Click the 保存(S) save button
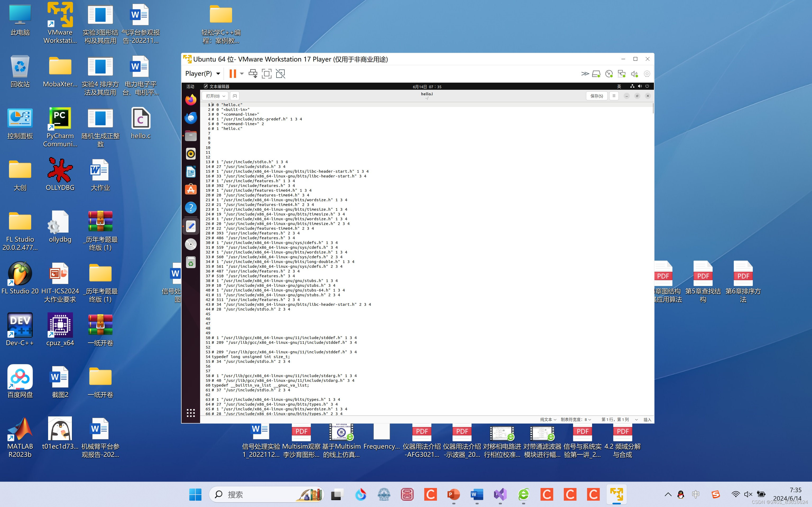The height and width of the screenshot is (507, 812). (596, 96)
